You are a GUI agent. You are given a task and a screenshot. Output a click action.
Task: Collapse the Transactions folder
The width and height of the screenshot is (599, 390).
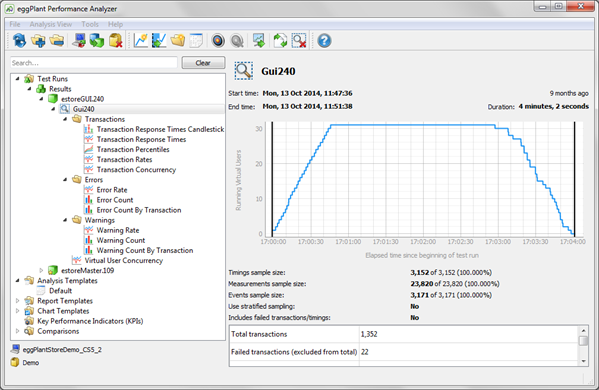(x=65, y=119)
